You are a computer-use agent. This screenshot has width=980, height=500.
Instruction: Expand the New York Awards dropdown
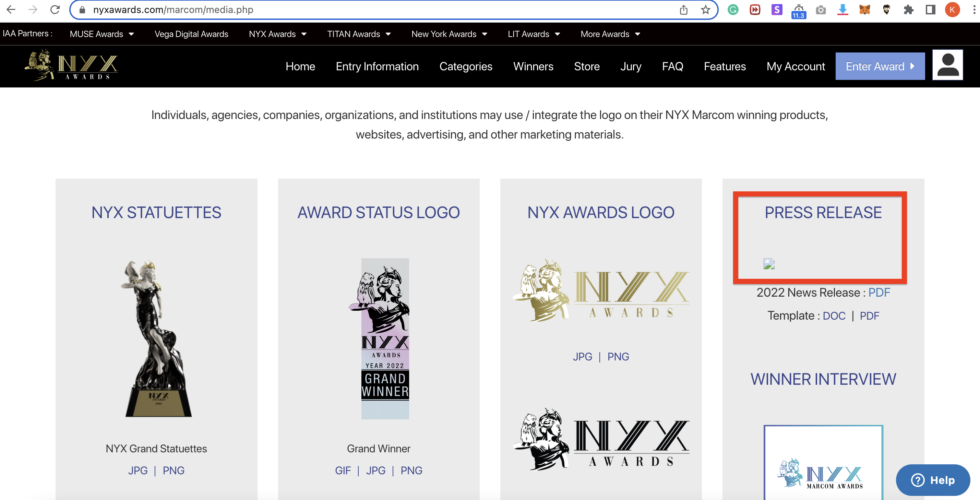tap(449, 34)
